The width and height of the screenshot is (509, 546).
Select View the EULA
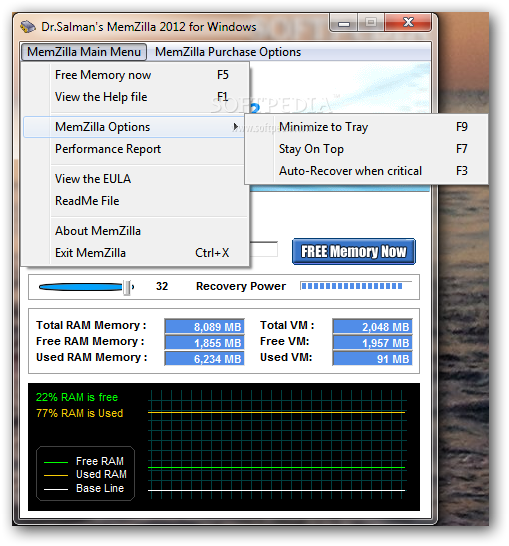click(136, 179)
